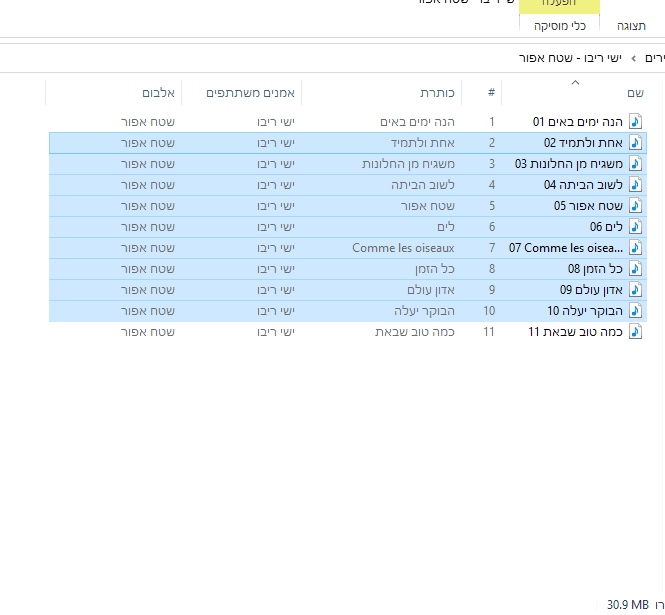Sort by the אלבום column header
This screenshot has height=615, width=665.
[x=158, y=93]
